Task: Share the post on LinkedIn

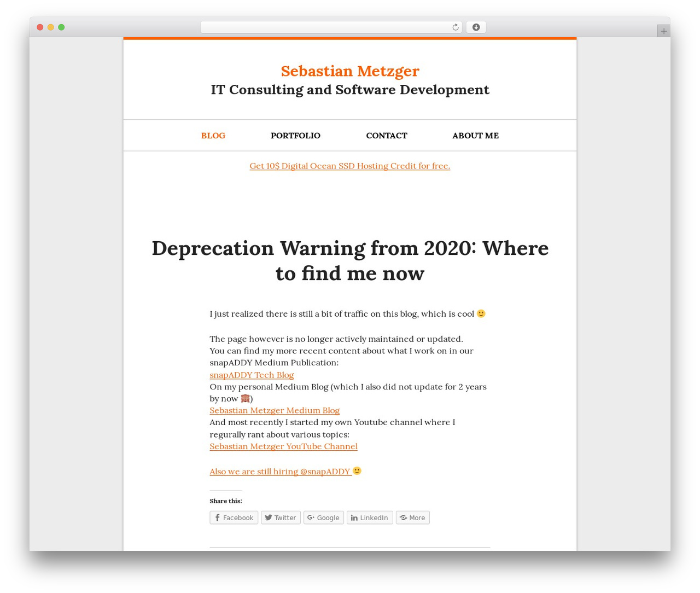Action: click(370, 518)
